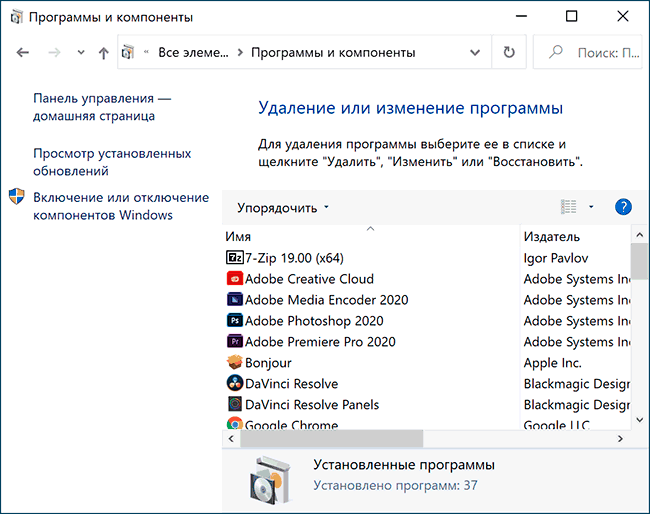Screen dimensions: 650x514
Task: Click the address bar location icon
Action: 128,52
